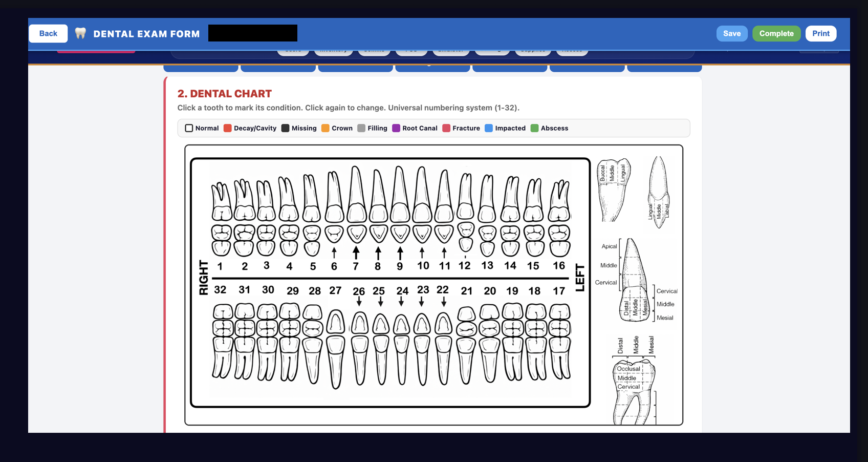Image resolution: width=868 pixels, height=462 pixels.
Task: Select the Crown condition marker
Action: pos(325,128)
